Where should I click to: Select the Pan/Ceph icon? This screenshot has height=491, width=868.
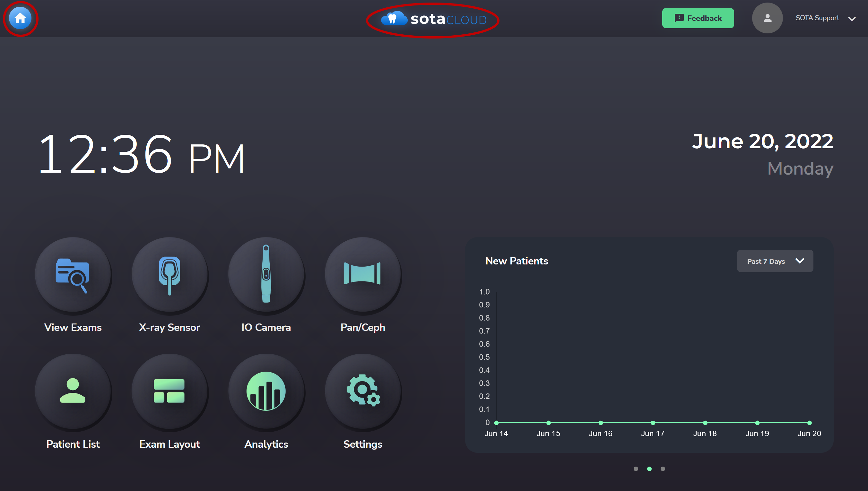[362, 275]
